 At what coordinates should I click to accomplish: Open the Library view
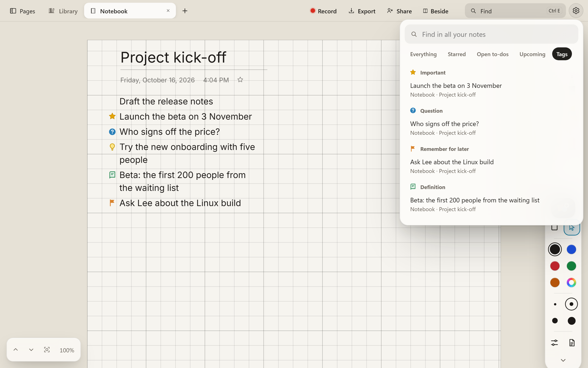tap(63, 11)
